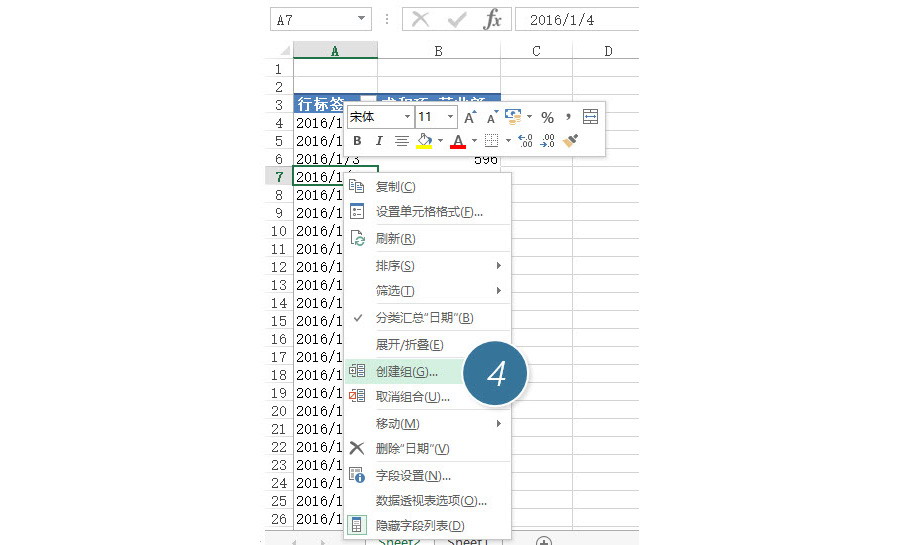This screenshot has height=545, width=900.
Task: Open 筛选(T) submenu
Action: 428,291
